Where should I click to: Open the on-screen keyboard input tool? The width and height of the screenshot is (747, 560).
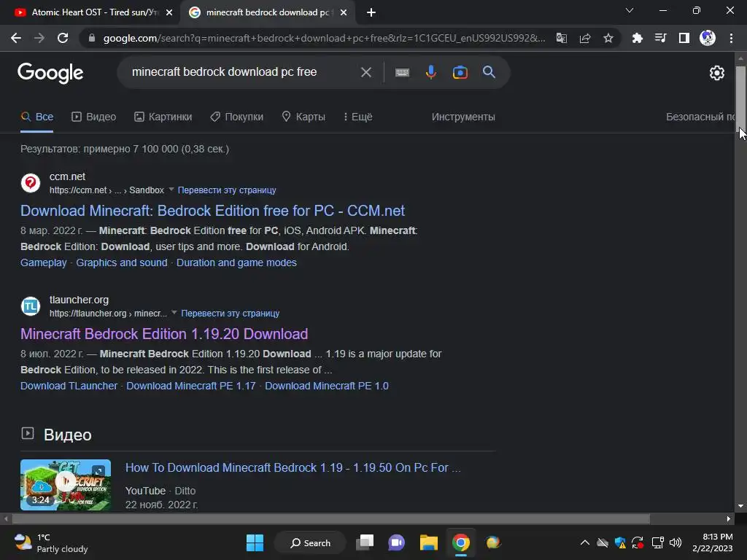pos(402,72)
